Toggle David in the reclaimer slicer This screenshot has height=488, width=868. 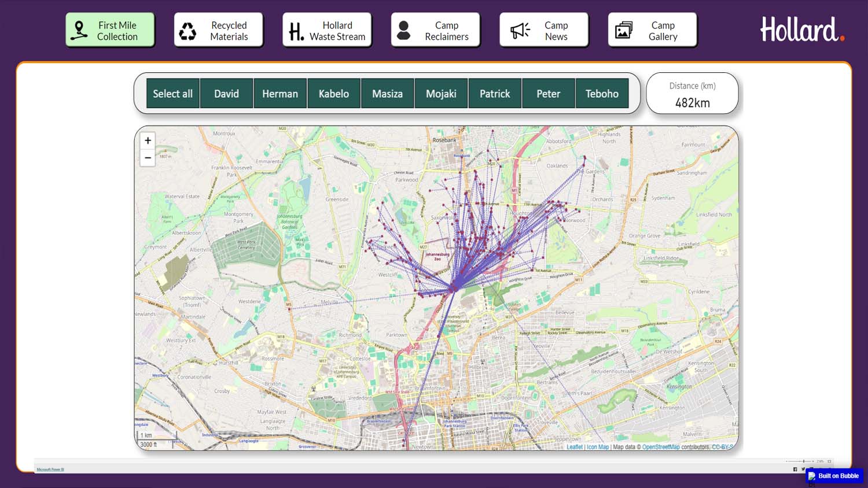(226, 94)
